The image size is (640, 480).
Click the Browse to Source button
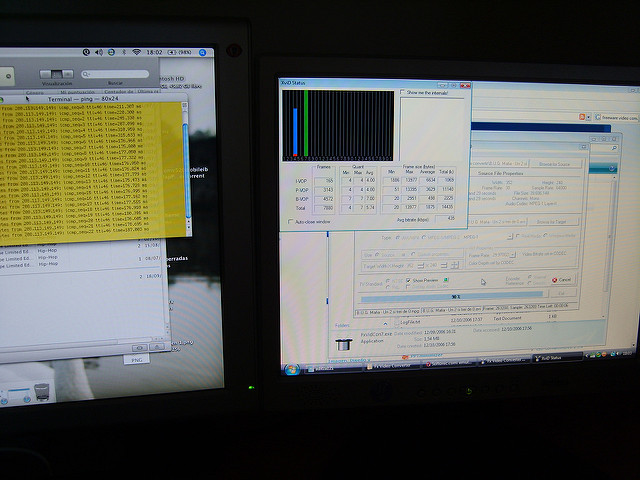(x=553, y=161)
